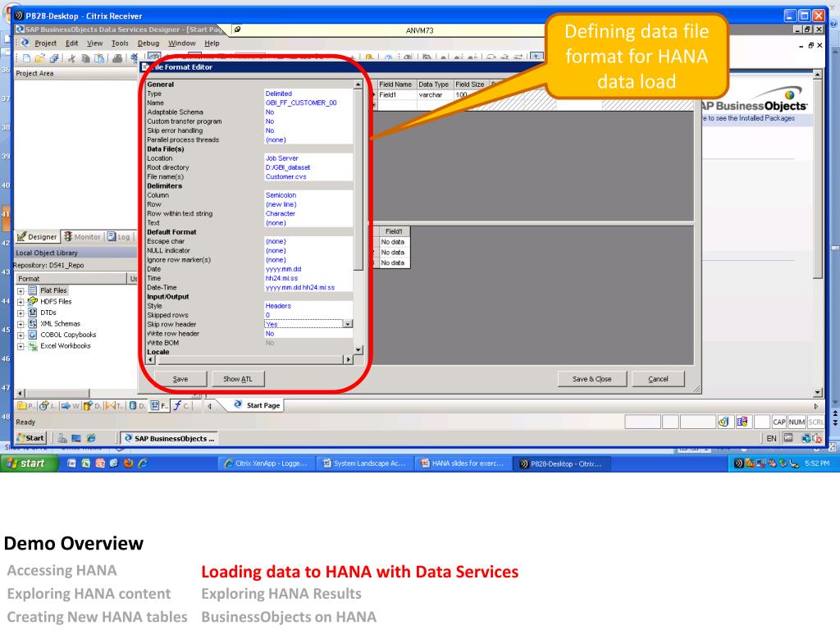Click the Cancel button
Image resolution: width=840 pixels, height=630 pixels.
659,379
